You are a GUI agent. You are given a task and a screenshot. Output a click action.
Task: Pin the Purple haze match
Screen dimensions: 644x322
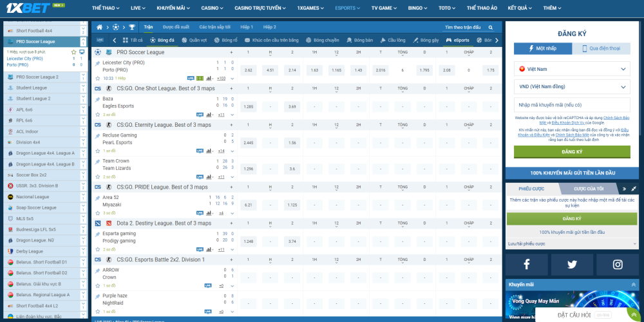pyautogui.click(x=97, y=296)
